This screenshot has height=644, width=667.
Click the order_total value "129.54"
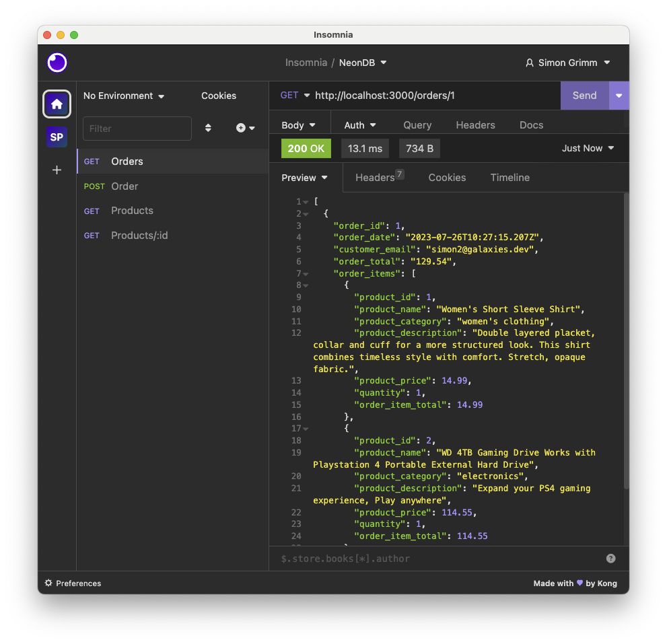[431, 262]
